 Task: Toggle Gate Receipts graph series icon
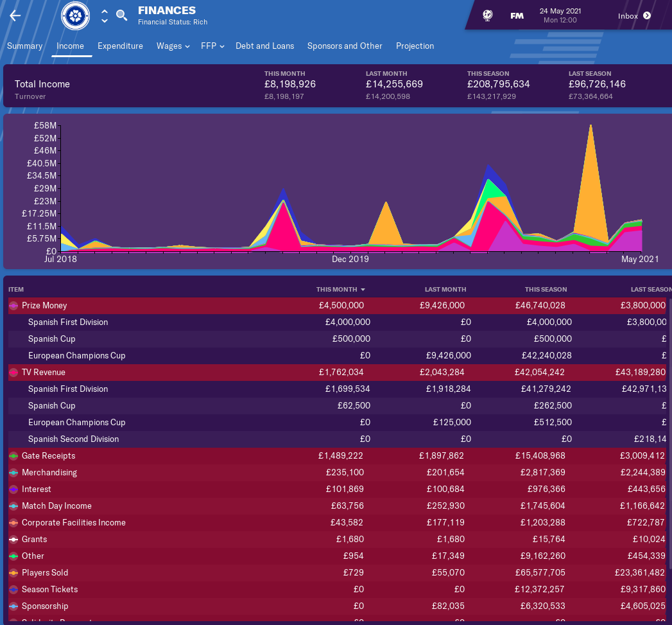(x=13, y=456)
